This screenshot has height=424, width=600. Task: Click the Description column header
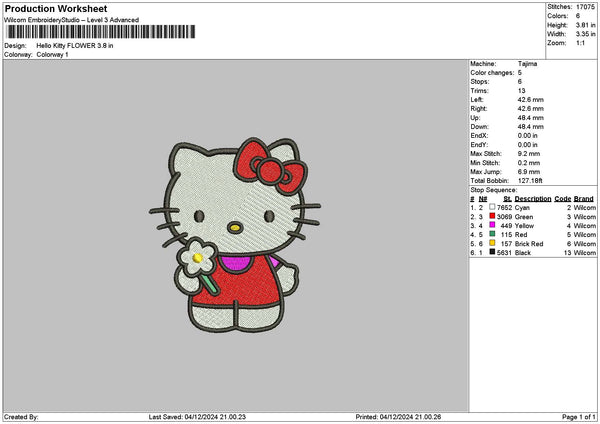pos(533,199)
